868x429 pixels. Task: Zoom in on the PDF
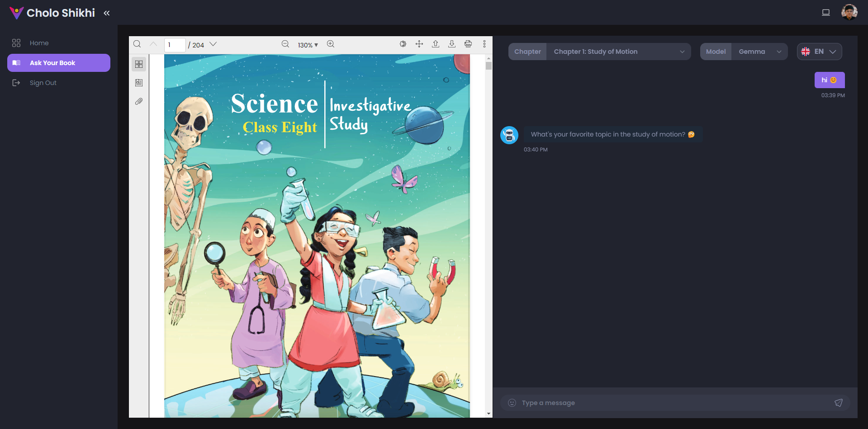(x=331, y=44)
